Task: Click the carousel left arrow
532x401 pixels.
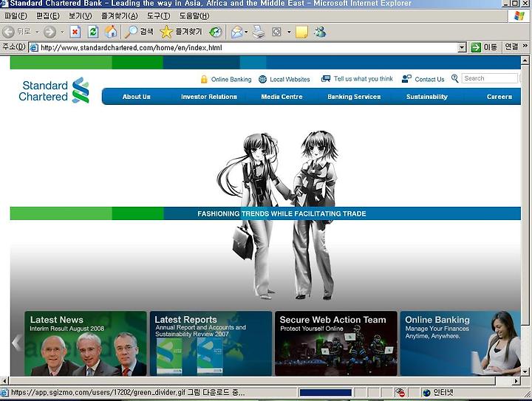Action: click(17, 343)
